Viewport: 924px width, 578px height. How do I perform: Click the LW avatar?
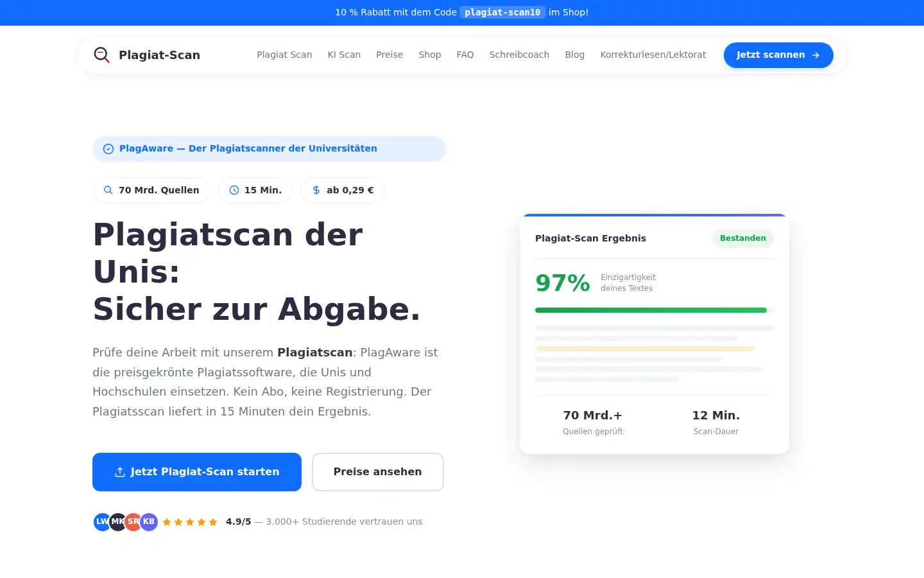pos(101,521)
